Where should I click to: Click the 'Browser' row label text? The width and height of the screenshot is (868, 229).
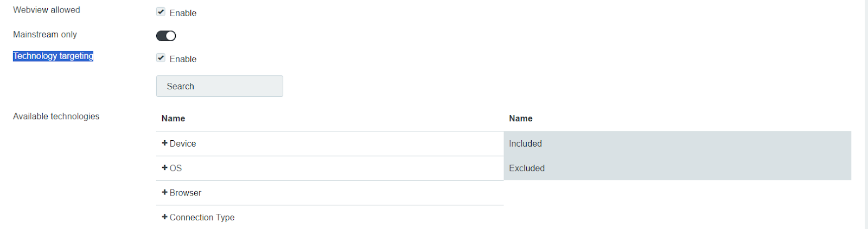pos(185,193)
